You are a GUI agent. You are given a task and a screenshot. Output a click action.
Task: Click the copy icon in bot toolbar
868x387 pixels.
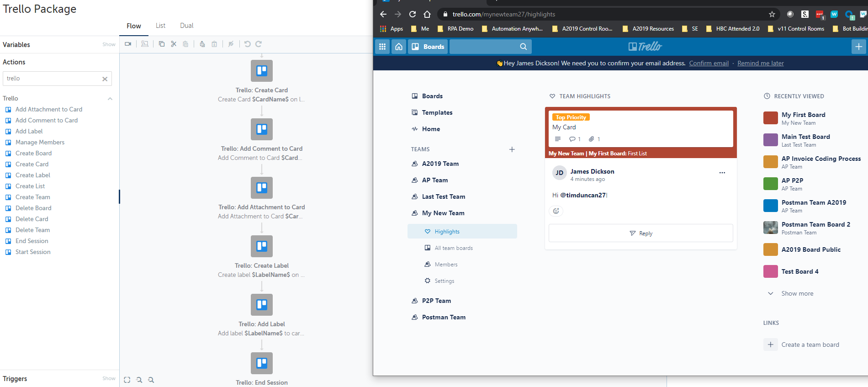click(162, 44)
